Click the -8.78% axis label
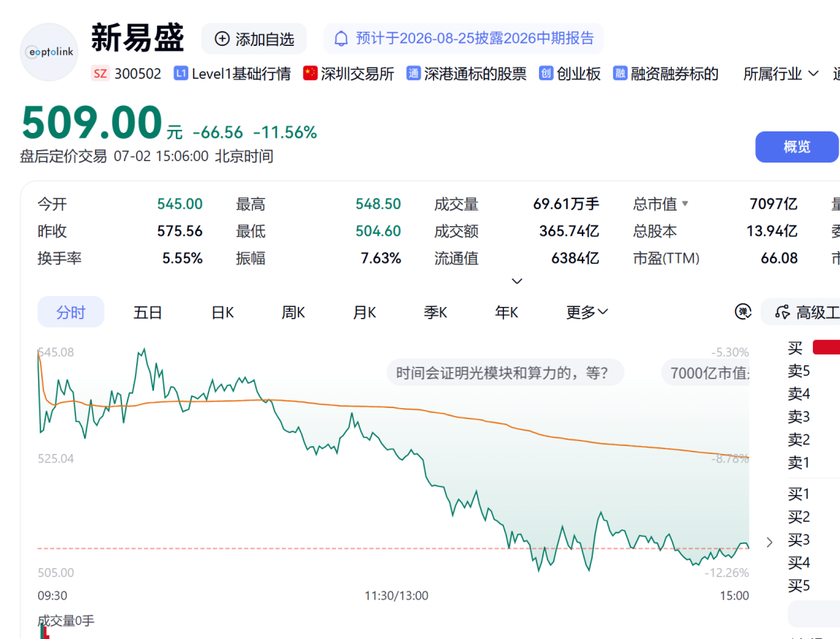Screen dimensions: 840x639 coord(730,459)
